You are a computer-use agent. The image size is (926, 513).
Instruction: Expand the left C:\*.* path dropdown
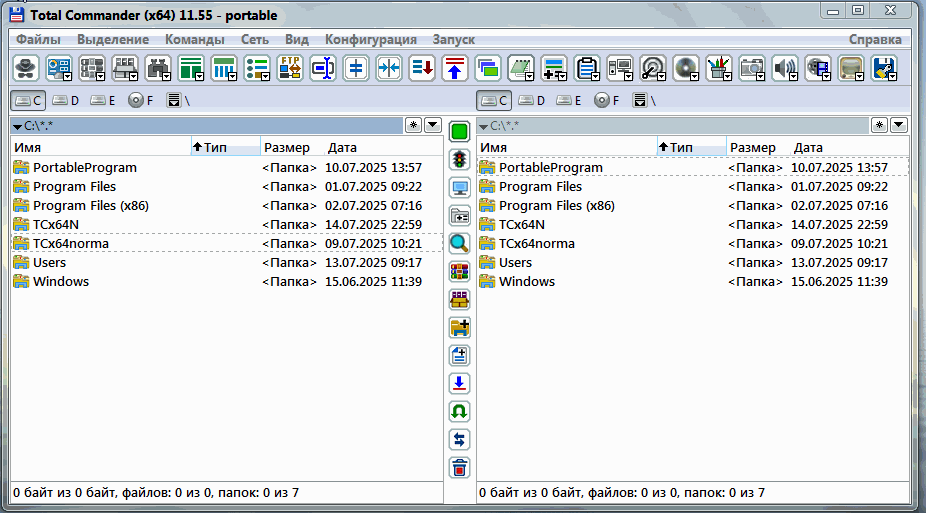tap(18, 126)
